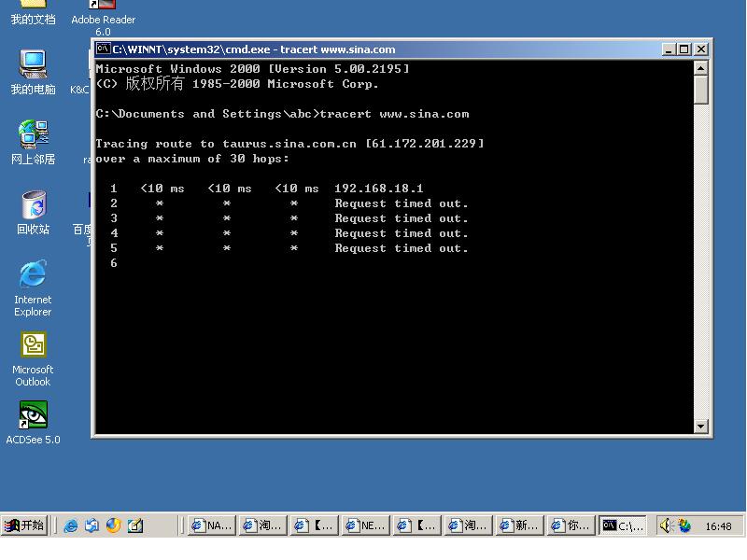This screenshot has width=747, height=560.
Task: Select the ACDSee 5.0 desktop shortcut
Action: (x=33, y=423)
